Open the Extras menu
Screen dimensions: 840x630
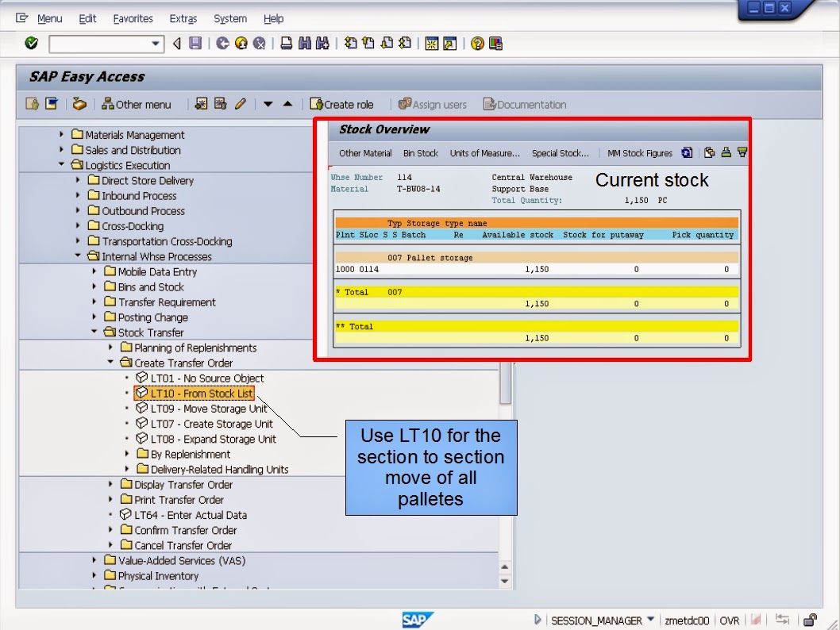coord(183,19)
